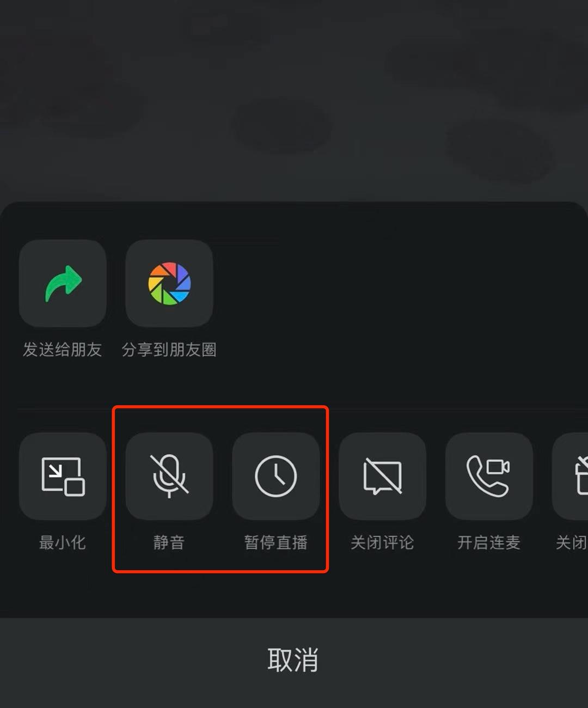Select the 发送给朋友 label
The height and width of the screenshot is (708, 588).
pos(62,350)
